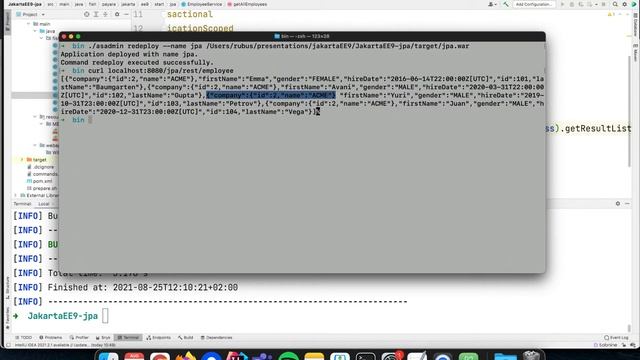
Task: Click the Debug icon in toolbar
Action: (572, 4)
